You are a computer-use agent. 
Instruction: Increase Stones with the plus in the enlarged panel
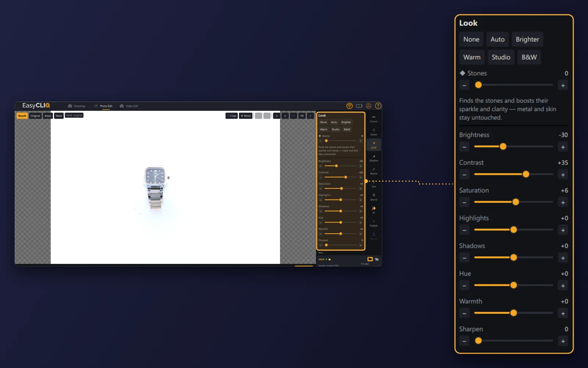pos(563,85)
